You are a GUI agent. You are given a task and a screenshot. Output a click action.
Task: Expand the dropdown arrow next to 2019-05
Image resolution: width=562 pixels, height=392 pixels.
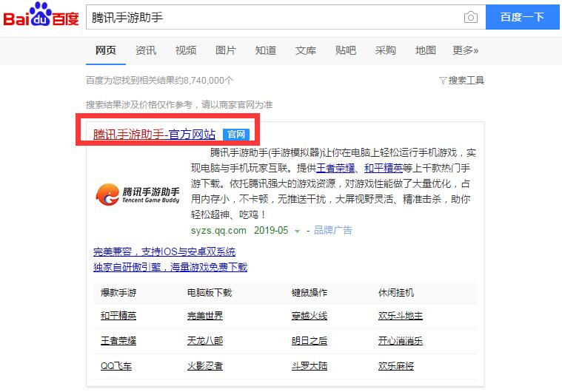click(297, 232)
